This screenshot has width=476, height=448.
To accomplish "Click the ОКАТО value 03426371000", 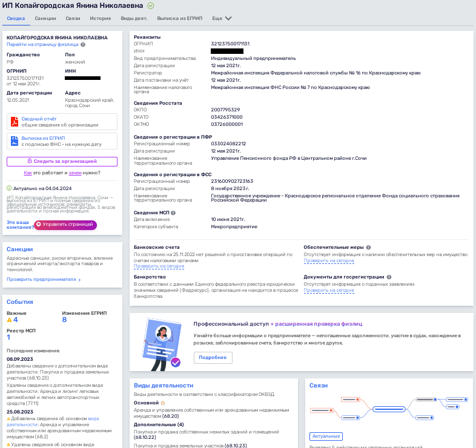I will (x=226, y=117).
